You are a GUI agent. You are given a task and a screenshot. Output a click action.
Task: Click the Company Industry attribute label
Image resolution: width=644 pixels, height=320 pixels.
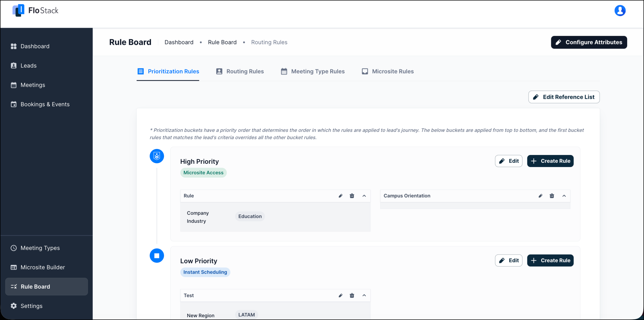coord(198,217)
